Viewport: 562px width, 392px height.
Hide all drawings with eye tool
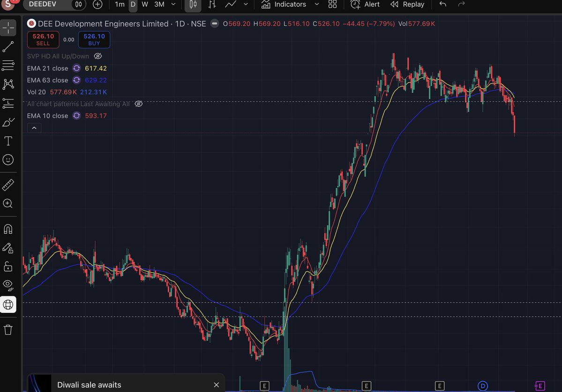8,286
